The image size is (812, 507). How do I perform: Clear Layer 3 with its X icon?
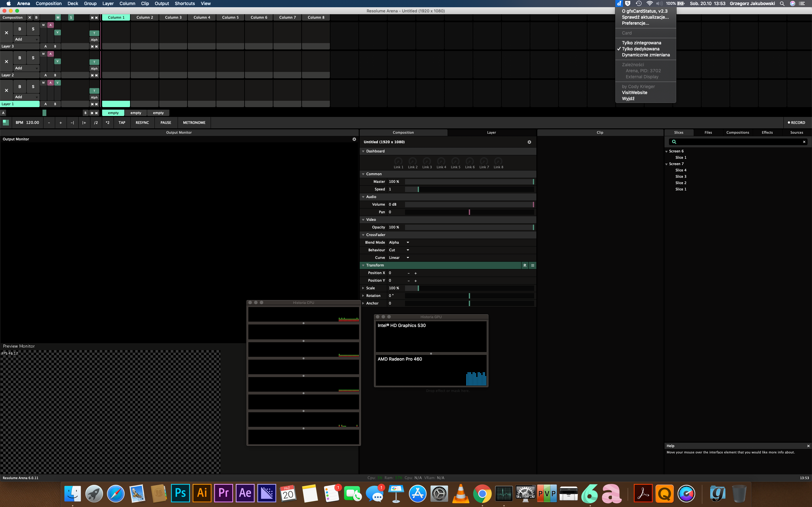click(x=6, y=33)
